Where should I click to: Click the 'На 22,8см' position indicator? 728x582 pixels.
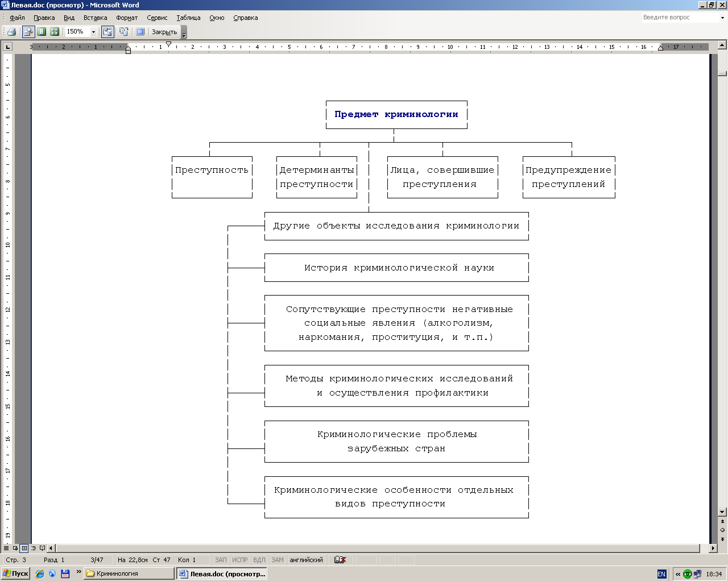[x=133, y=560]
